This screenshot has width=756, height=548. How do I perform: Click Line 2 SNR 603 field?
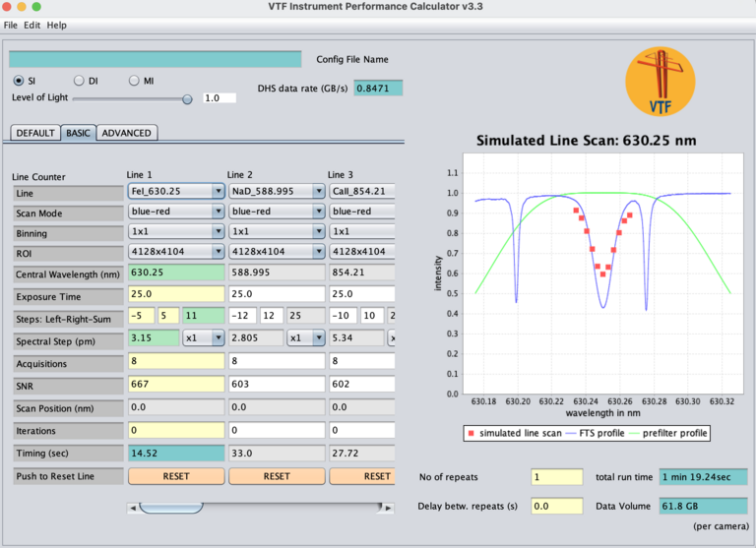click(x=277, y=384)
